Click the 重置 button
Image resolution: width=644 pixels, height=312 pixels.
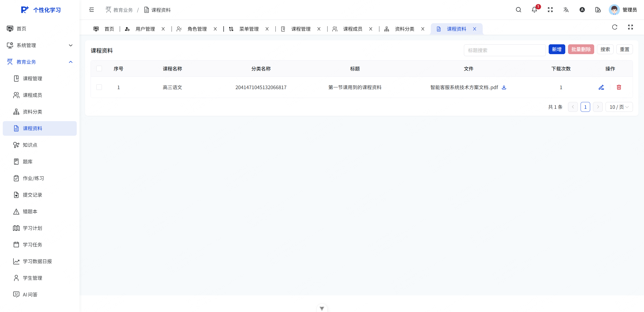point(624,49)
